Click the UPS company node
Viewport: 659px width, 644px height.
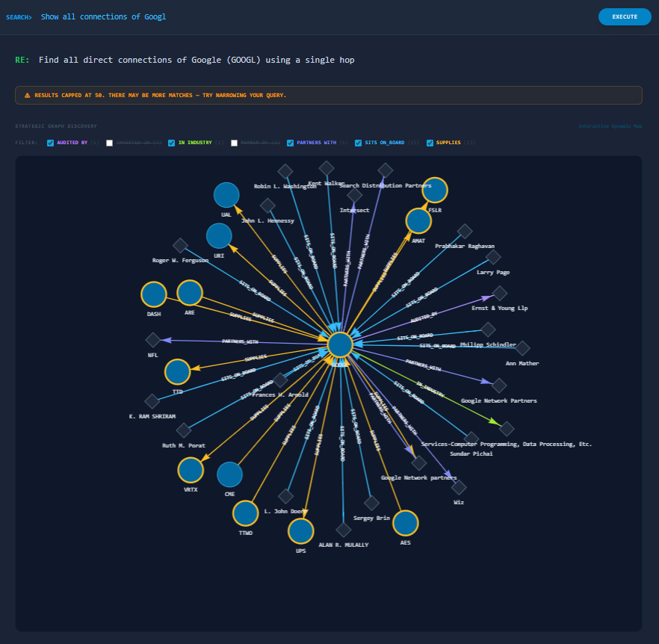click(301, 531)
